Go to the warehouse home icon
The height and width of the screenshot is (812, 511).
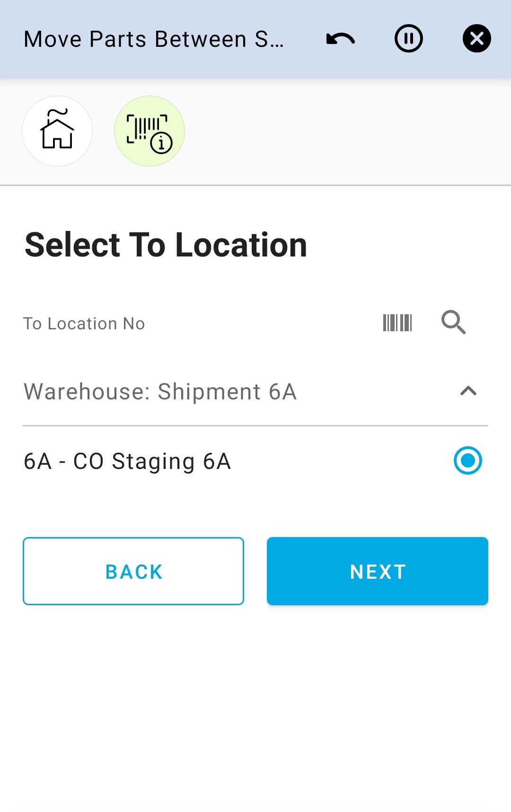coord(57,131)
